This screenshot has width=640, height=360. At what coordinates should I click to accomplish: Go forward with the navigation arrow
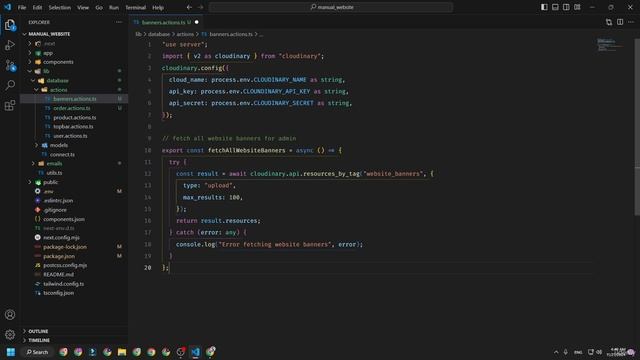click(x=200, y=7)
